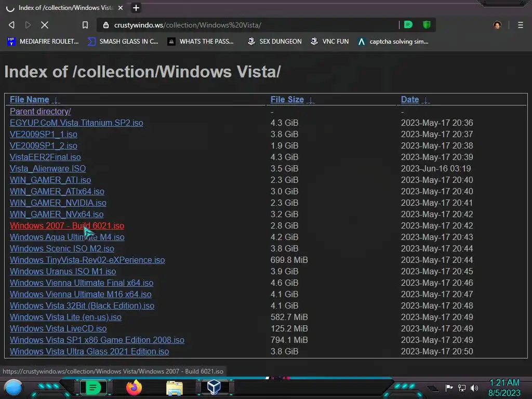
Task: Open a new tab with the plus button
Action: pos(136,8)
